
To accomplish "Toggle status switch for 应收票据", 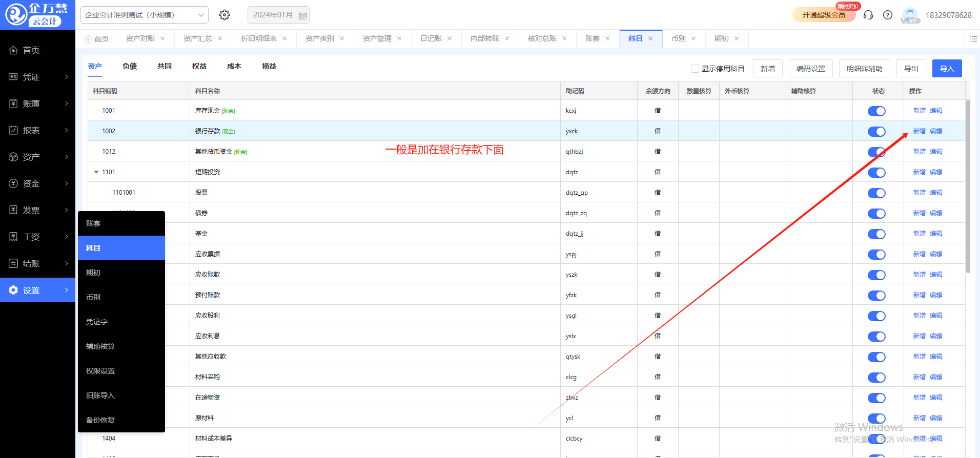I will [x=876, y=255].
